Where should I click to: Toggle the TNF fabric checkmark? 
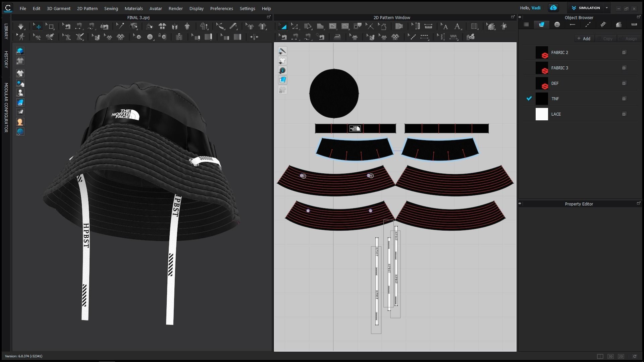pos(529,99)
